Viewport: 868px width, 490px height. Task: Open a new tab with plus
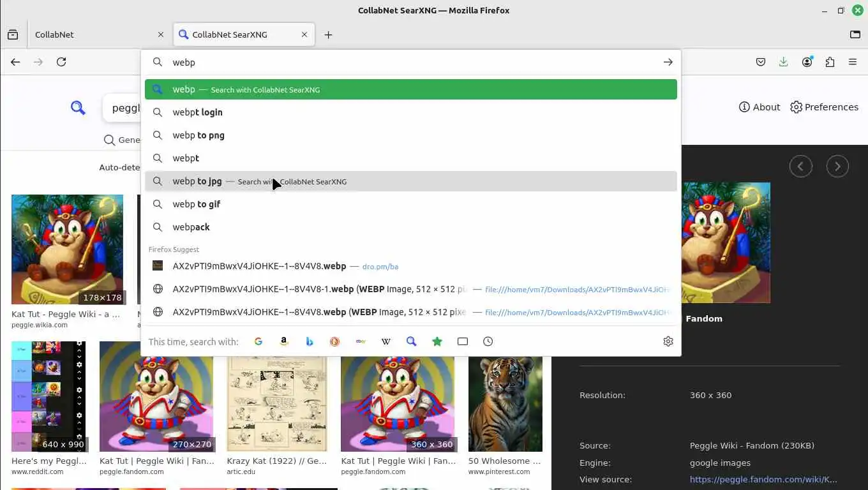pyautogui.click(x=328, y=34)
